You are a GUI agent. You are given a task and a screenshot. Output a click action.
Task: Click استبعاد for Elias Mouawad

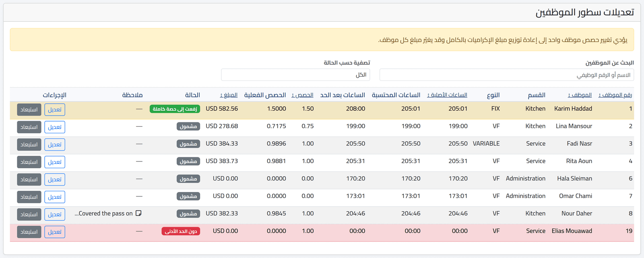[29, 232]
